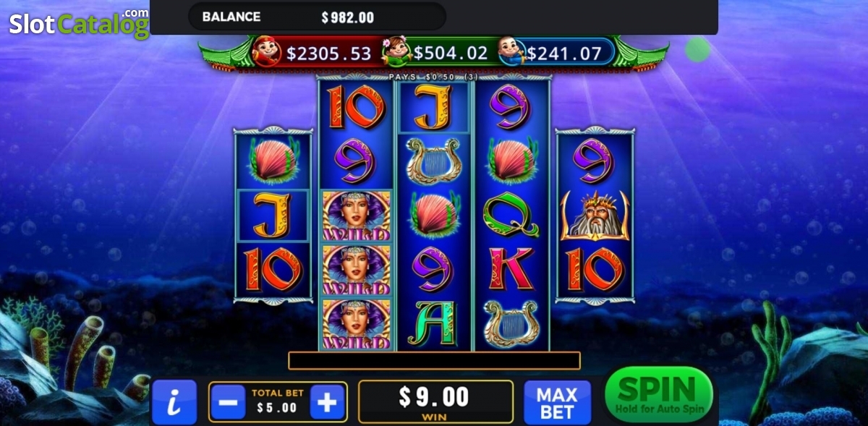This screenshot has width=868, height=426.
Task: Click the BALANCE $982.00 field
Action: pos(317,17)
